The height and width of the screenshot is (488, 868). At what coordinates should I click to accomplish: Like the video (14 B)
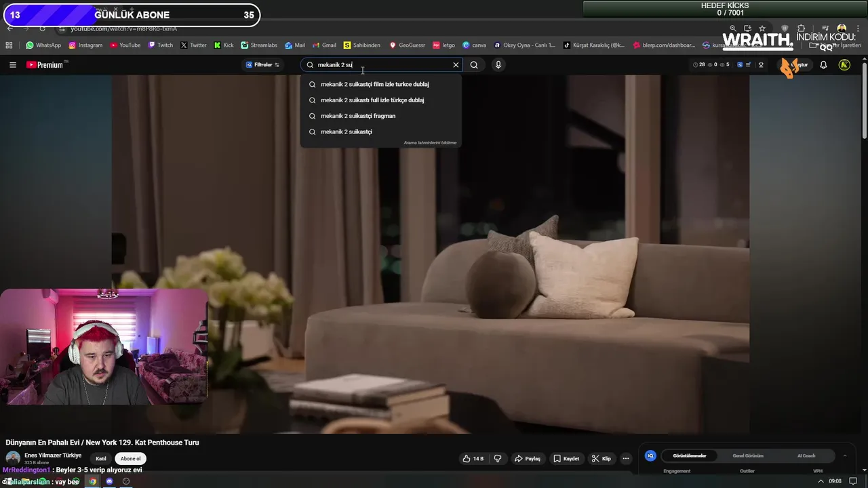coord(473,459)
